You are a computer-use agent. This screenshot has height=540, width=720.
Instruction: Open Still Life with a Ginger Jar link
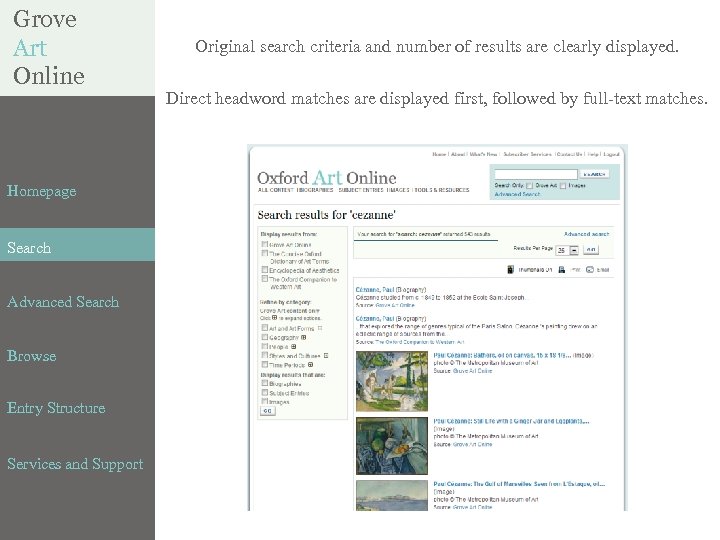[511, 421]
